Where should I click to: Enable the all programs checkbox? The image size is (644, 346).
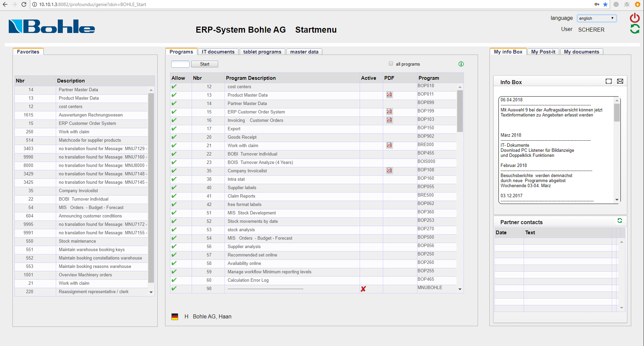pyautogui.click(x=391, y=63)
